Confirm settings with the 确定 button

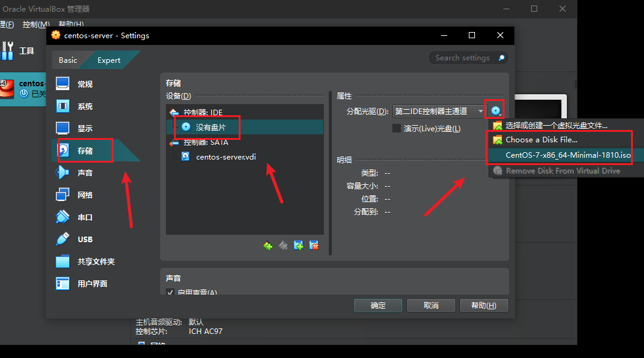pos(378,306)
